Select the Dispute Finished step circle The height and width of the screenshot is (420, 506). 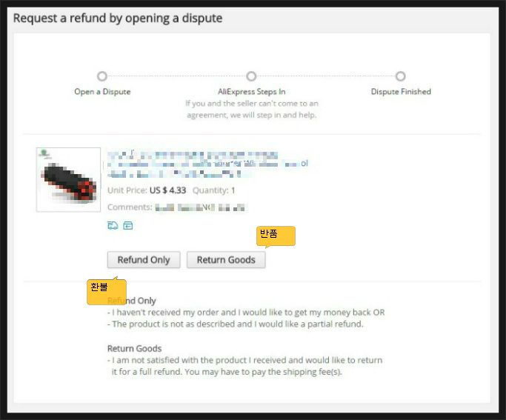click(x=401, y=76)
